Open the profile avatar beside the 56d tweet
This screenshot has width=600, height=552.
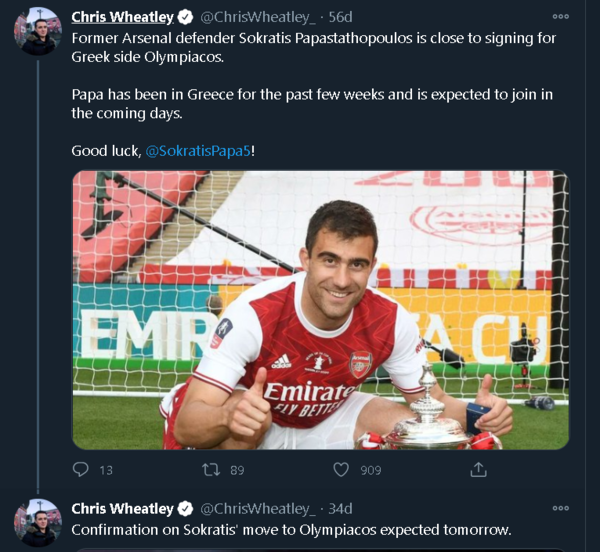click(38, 31)
